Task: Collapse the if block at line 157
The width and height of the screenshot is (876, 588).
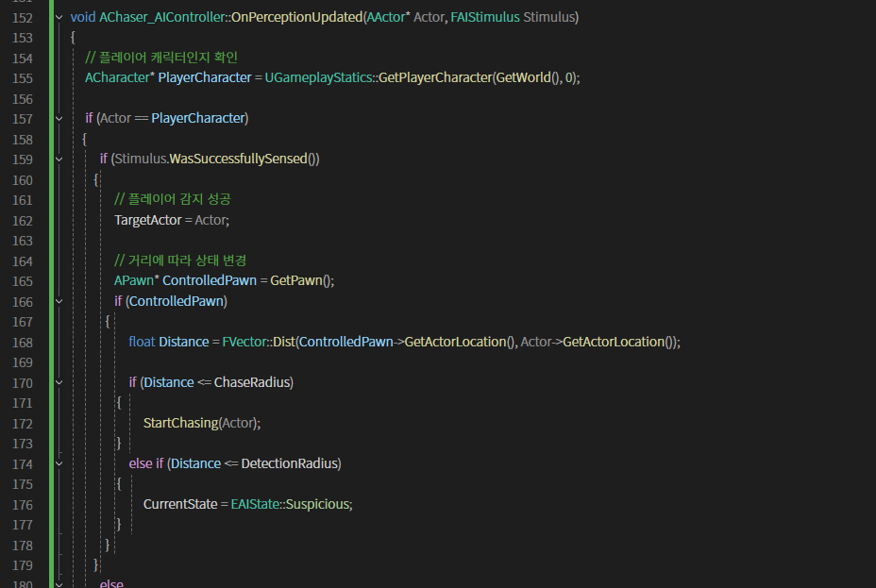Action: 59,118
